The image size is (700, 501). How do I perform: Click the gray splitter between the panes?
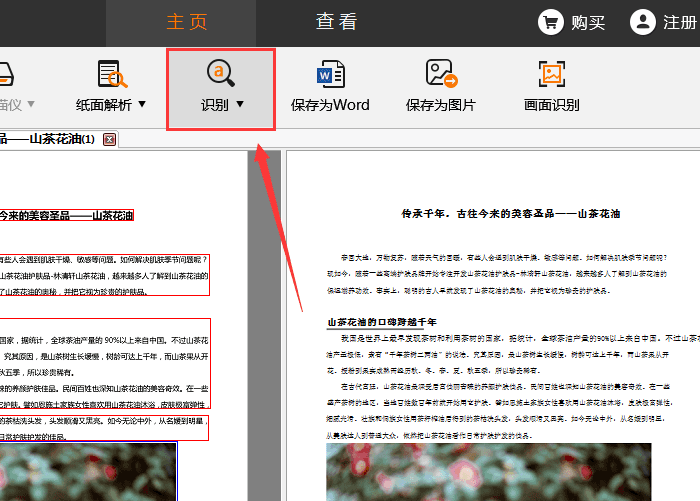[x=264, y=326]
